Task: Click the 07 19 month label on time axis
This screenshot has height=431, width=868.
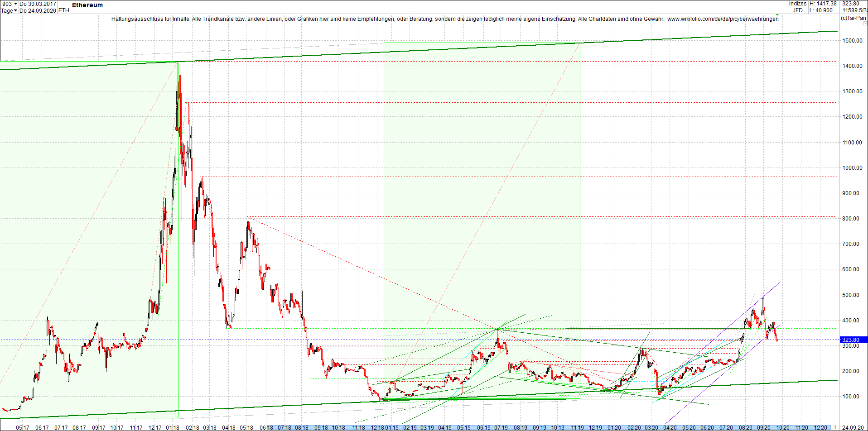Action: (501, 427)
